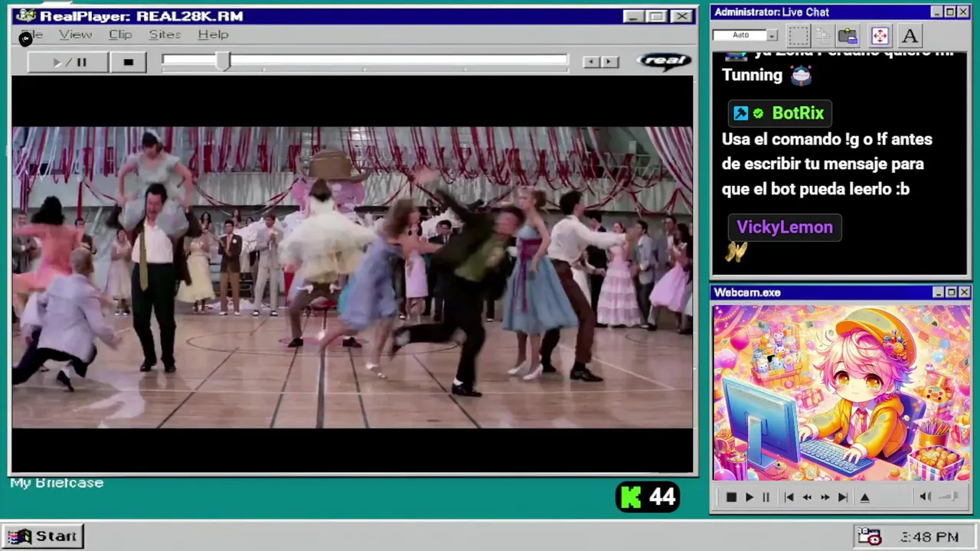The height and width of the screenshot is (551, 980).
Task: Pause in the Webcam.exe controls
Action: 766,497
